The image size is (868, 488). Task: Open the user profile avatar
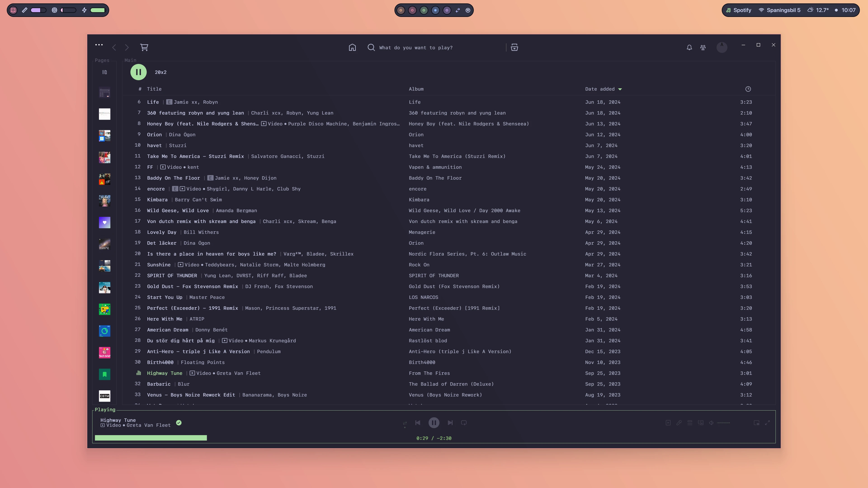tap(722, 47)
